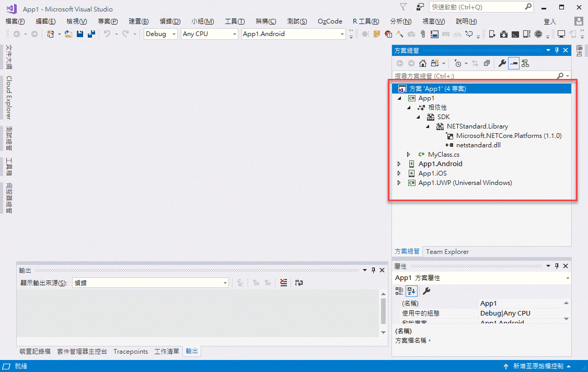
Task: Toggle word wrap in the 輸出 panel
Action: click(299, 283)
